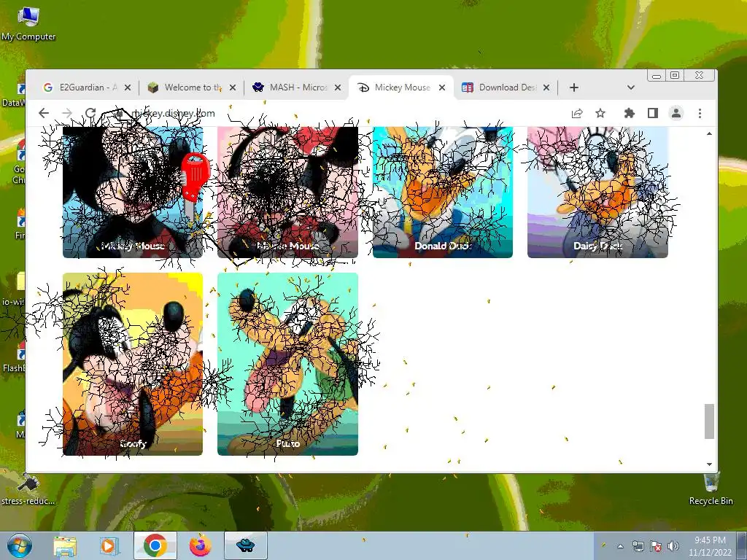
Task: Click the taskbar clock showing 9:45 PM
Action: [710, 546]
